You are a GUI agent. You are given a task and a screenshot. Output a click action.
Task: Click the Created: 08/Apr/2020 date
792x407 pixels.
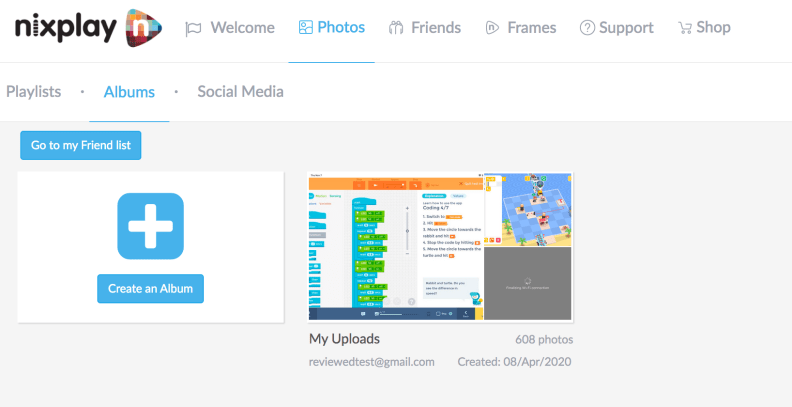[514, 362]
